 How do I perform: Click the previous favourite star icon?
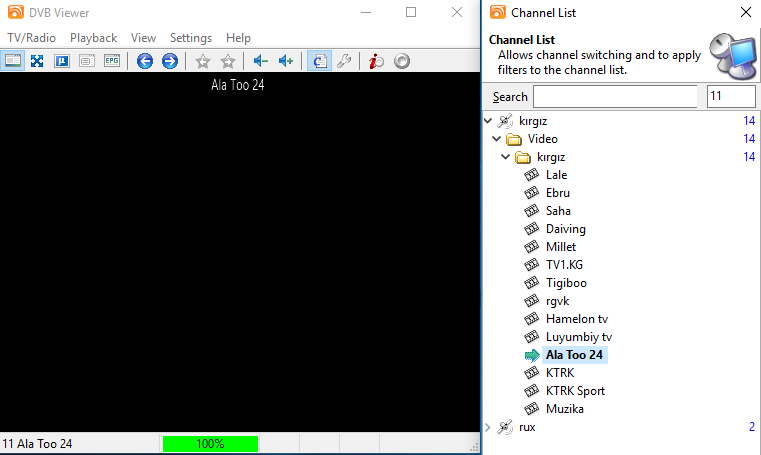pyautogui.click(x=203, y=61)
